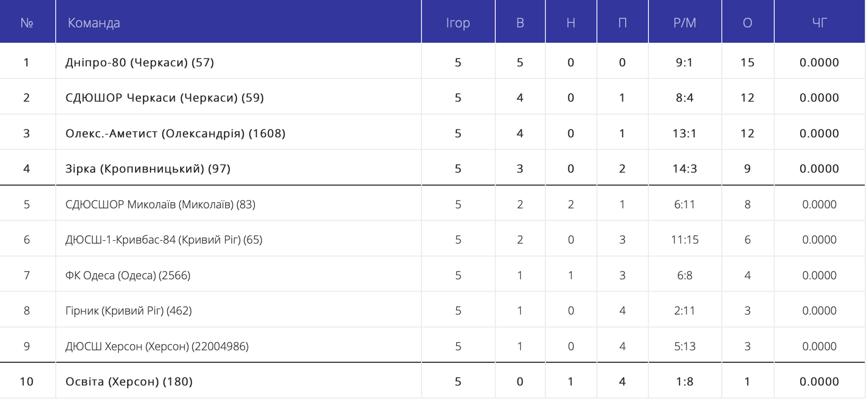
Task: Open Зірка (Кропивницький) team entry
Action: pyautogui.click(x=148, y=169)
